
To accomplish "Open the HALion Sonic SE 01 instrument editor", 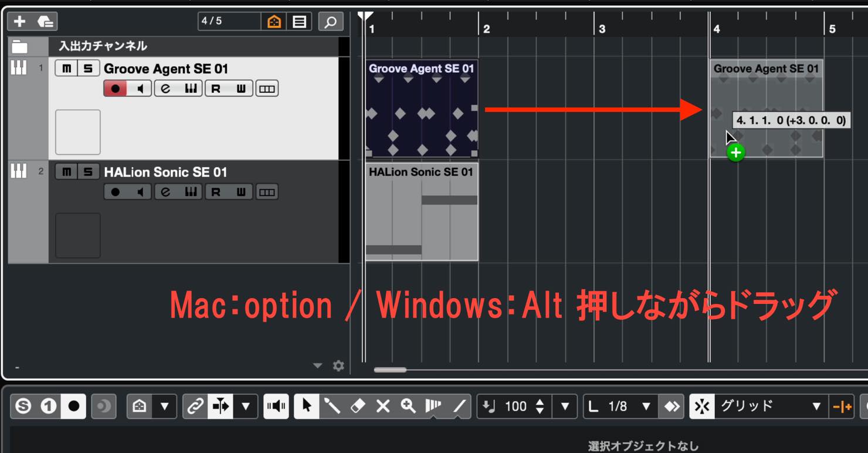I will (x=191, y=192).
